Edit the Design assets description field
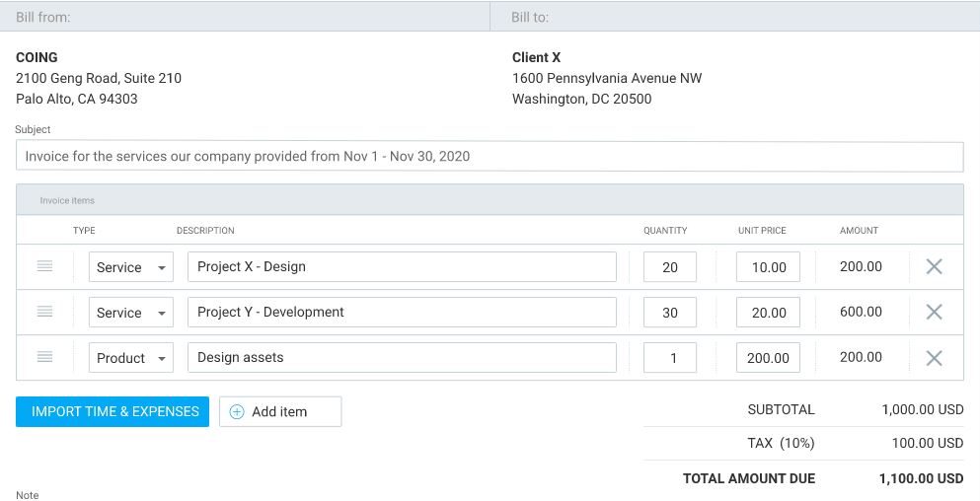 click(x=402, y=358)
